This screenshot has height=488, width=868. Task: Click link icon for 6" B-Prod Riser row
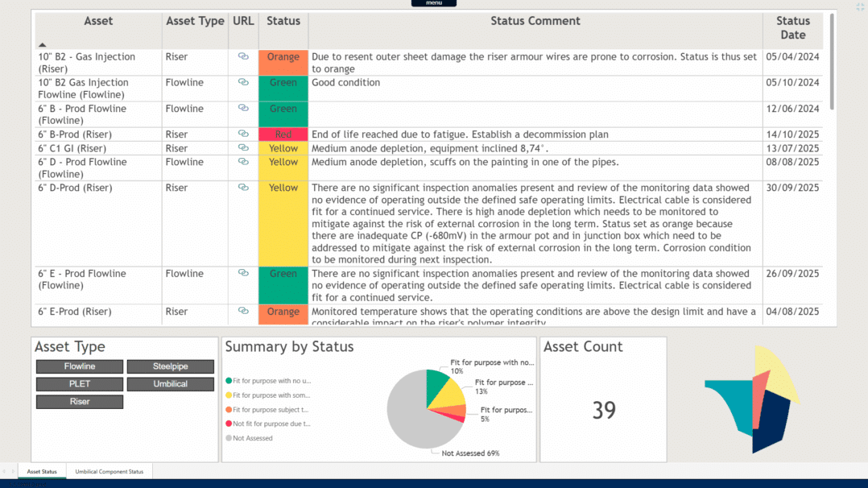[243, 134]
